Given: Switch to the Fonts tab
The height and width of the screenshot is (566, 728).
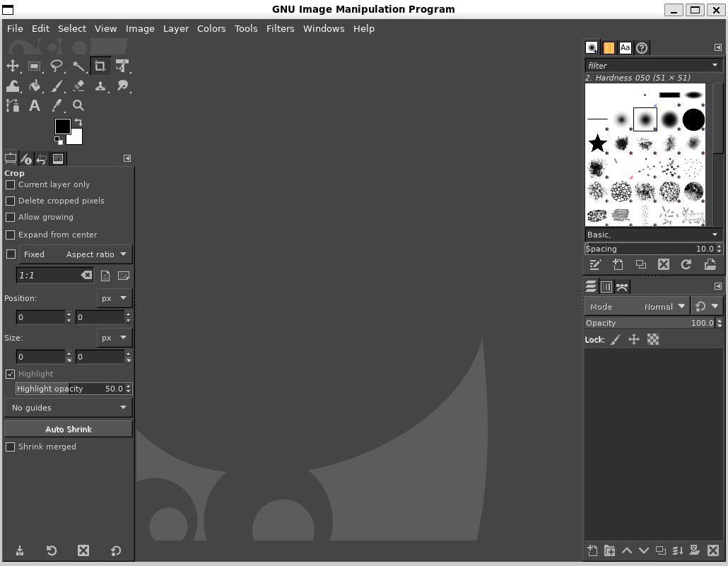Looking at the screenshot, I should pyautogui.click(x=625, y=48).
